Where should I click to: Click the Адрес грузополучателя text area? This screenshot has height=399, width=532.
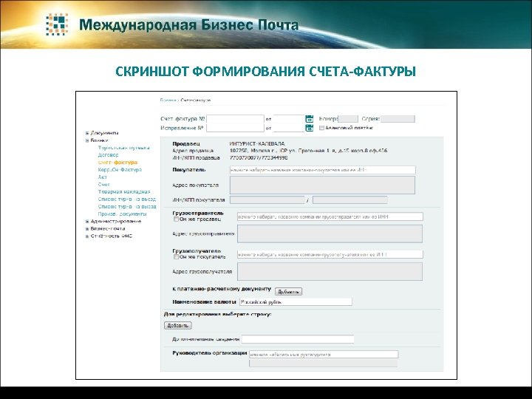(330, 272)
